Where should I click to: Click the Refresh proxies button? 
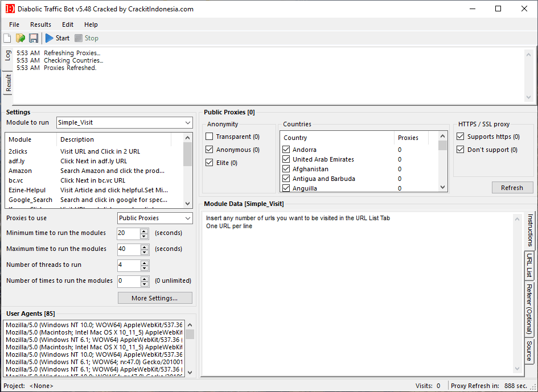[512, 187]
